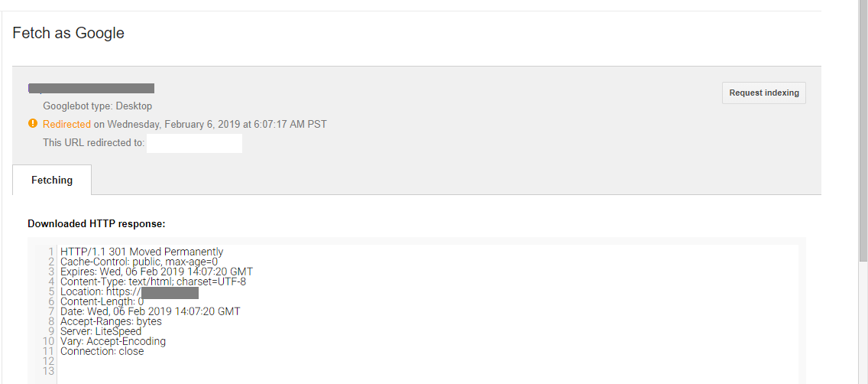
Task: Click the HTTP/1.1 301 Moved Permanently line
Action: click(x=141, y=252)
